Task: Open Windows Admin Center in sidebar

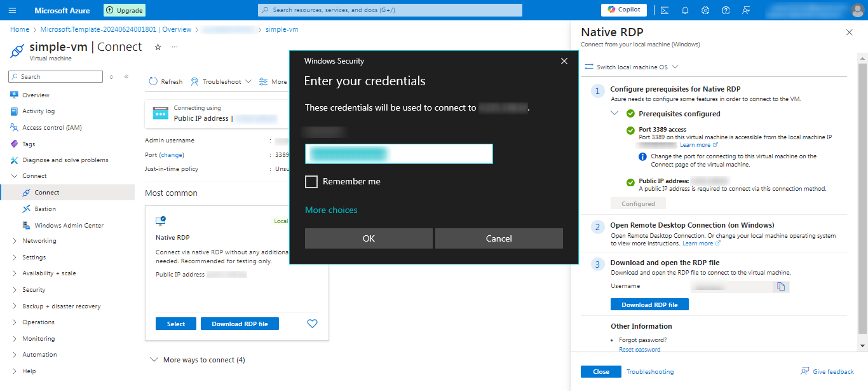Action: (x=67, y=226)
